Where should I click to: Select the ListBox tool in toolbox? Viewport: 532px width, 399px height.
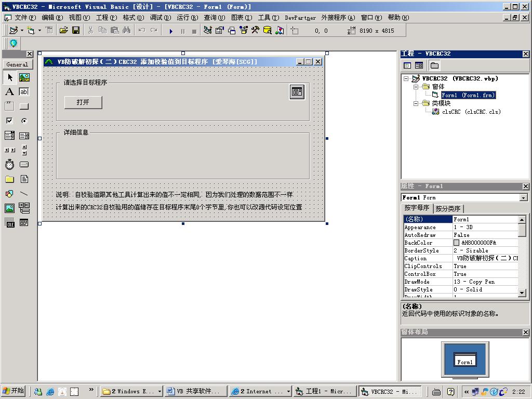(24, 136)
